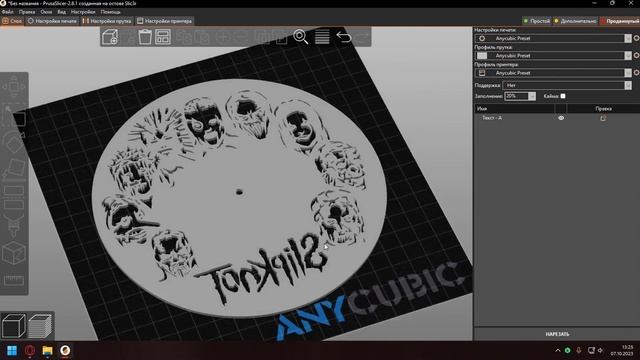Switch to the Настройки принтера tab

pyautogui.click(x=164, y=21)
